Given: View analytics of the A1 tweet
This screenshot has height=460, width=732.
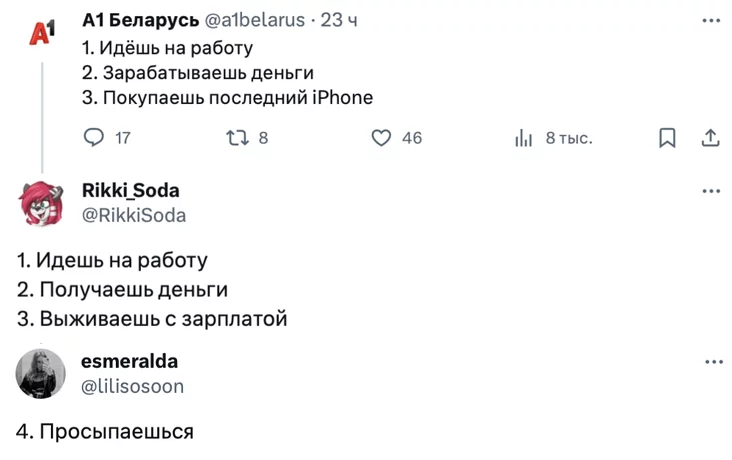Looking at the screenshot, I should tap(523, 138).
